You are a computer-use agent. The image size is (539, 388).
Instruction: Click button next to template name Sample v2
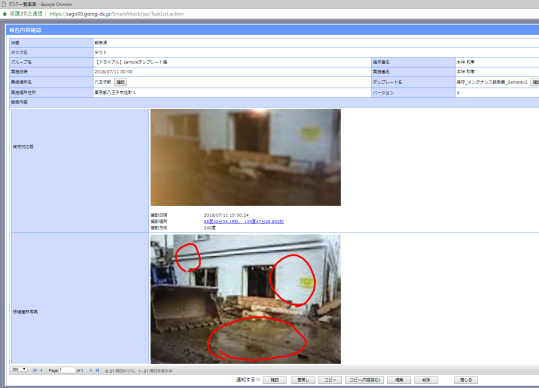pyautogui.click(x=535, y=82)
